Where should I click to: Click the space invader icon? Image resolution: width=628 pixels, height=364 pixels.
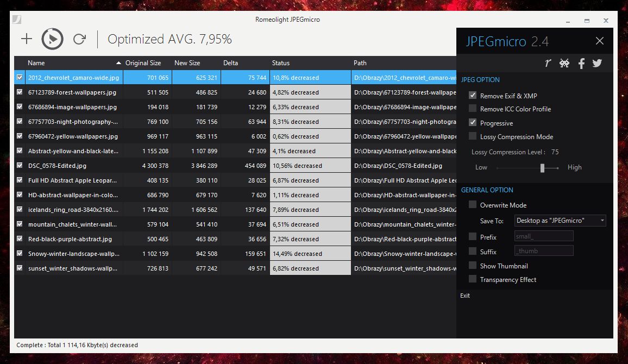point(564,63)
